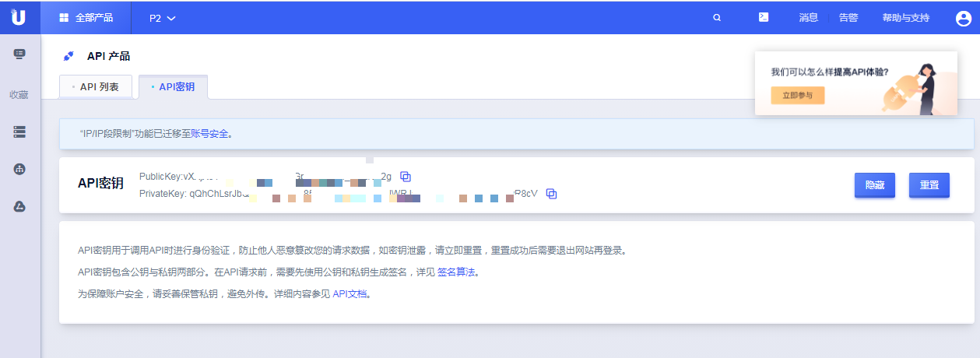Expand the P2 project dropdown
The width and height of the screenshot is (980, 358).
[x=163, y=18]
